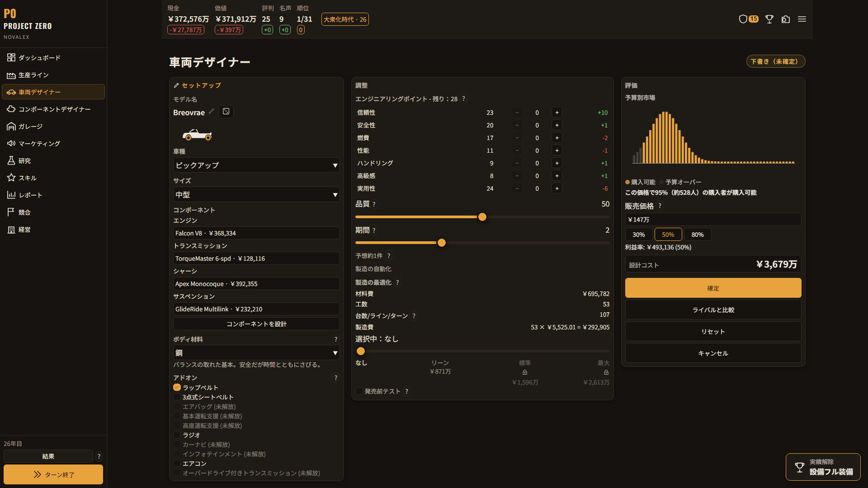Click the save file icon in header
868x488 pixels.
tap(786, 19)
